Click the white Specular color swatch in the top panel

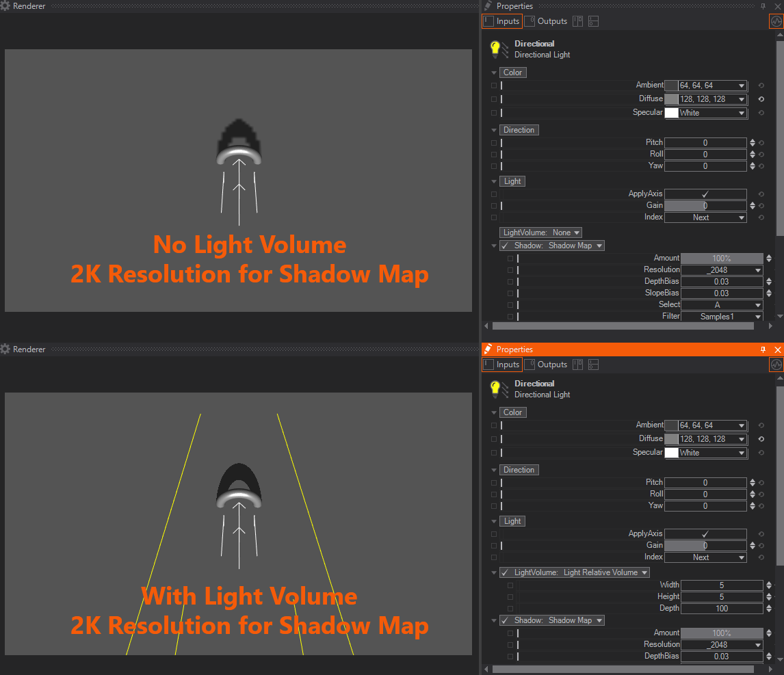click(x=671, y=113)
